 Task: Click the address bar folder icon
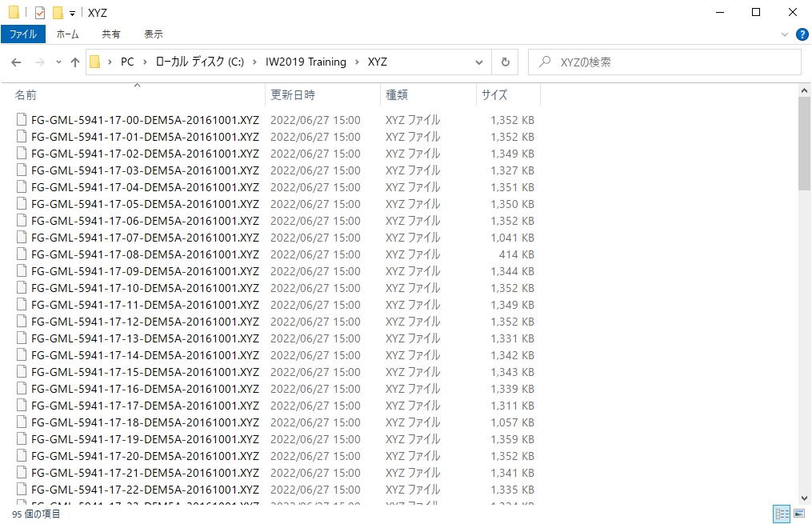pos(94,62)
